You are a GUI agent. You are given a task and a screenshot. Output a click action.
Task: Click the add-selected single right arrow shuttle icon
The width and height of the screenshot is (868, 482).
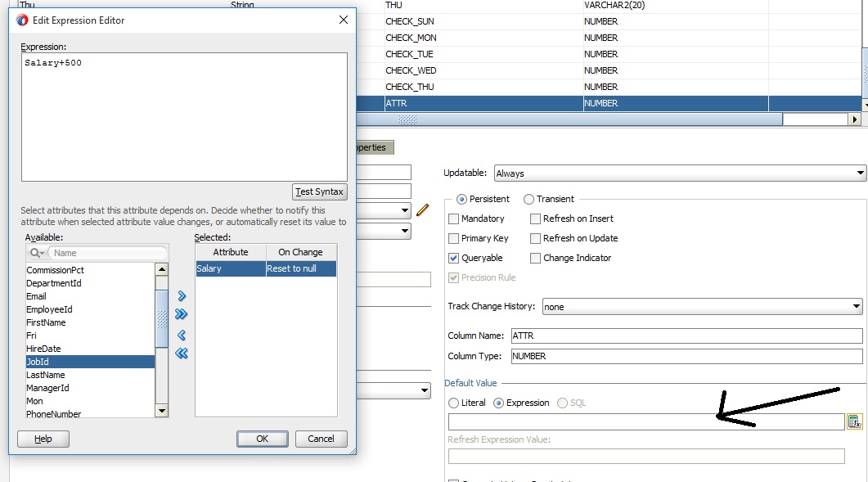coord(182,295)
